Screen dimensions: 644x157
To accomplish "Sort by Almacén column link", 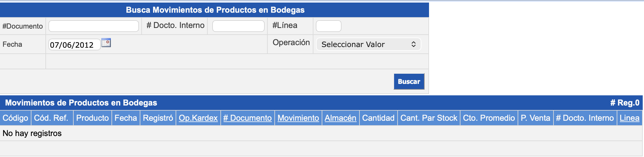I will [x=340, y=118].
